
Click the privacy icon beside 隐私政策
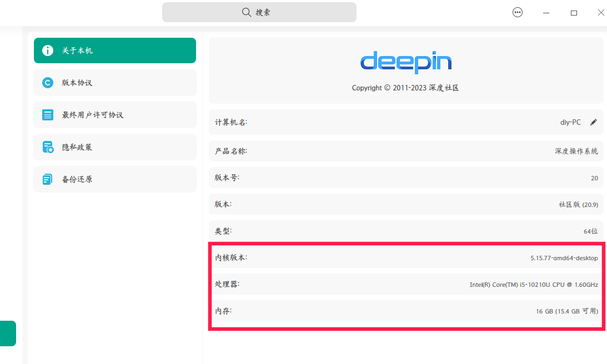click(x=48, y=147)
